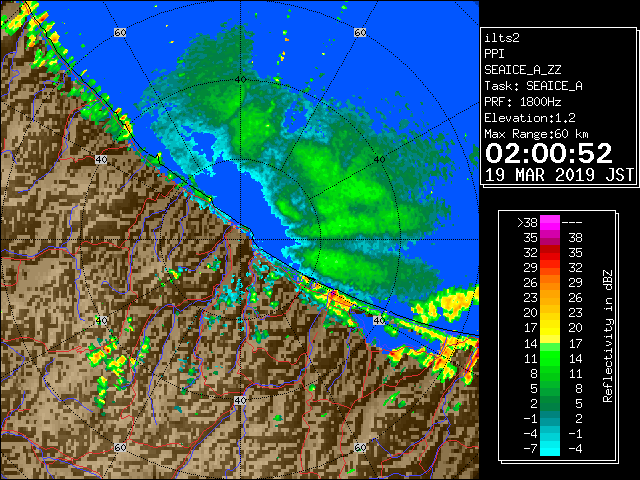The height and width of the screenshot is (480, 640).
Task: Click the 'Reflectivity in dBZ' axis label
Action: [608, 336]
